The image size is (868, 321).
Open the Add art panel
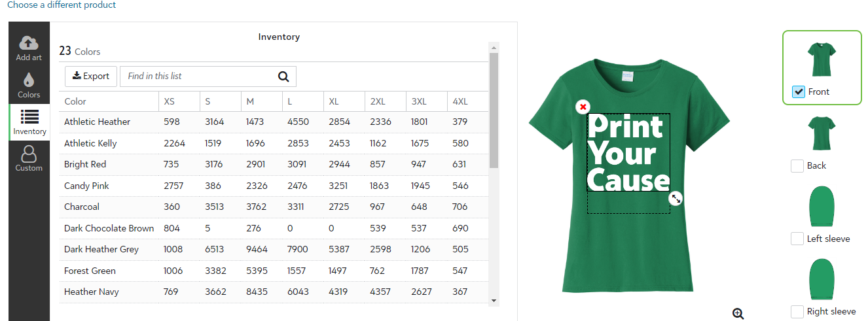(x=29, y=48)
